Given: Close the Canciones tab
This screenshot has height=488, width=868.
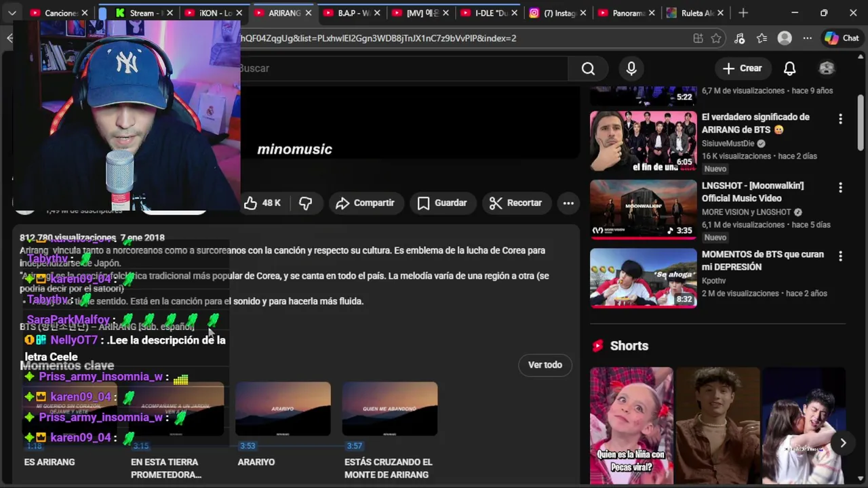Looking at the screenshot, I should point(85,13).
